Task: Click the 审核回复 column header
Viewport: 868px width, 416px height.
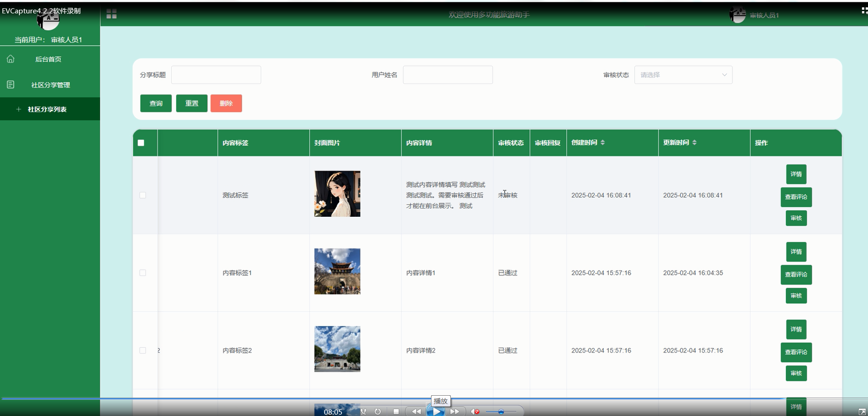Action: (548, 143)
